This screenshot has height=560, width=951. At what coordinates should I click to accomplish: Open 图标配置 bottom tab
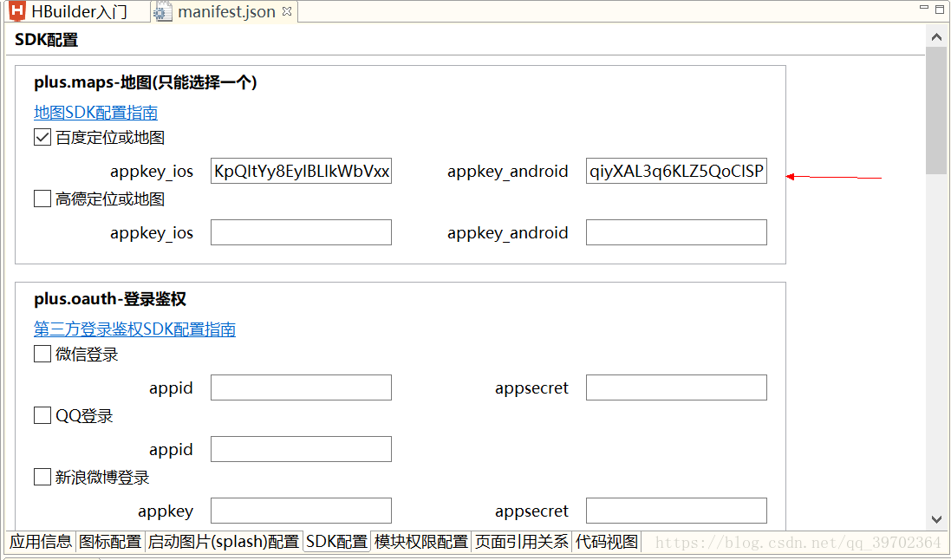tap(110, 541)
